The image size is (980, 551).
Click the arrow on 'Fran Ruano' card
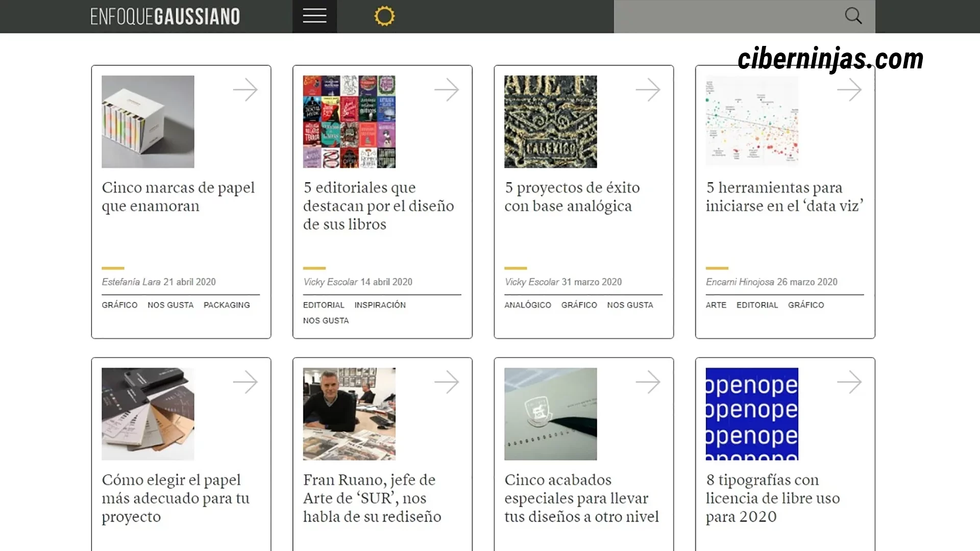tap(448, 382)
